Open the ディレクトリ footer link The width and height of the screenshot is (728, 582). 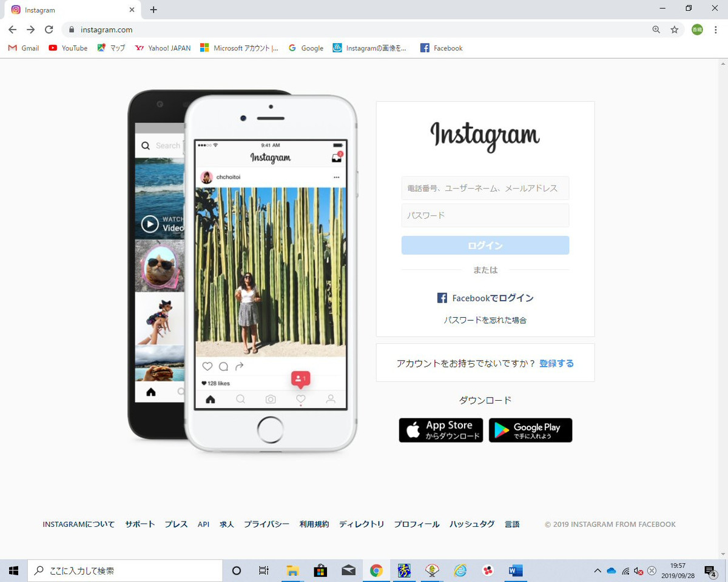coord(362,524)
